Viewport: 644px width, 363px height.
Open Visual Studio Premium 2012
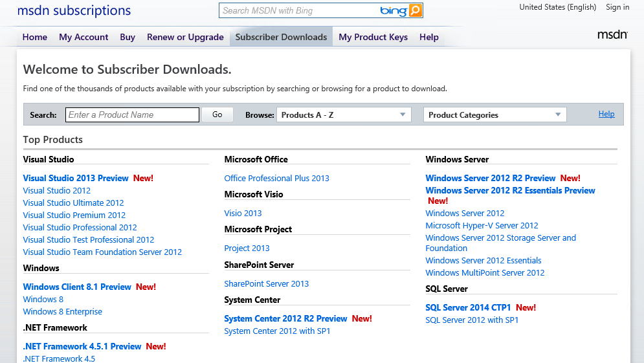[74, 215]
